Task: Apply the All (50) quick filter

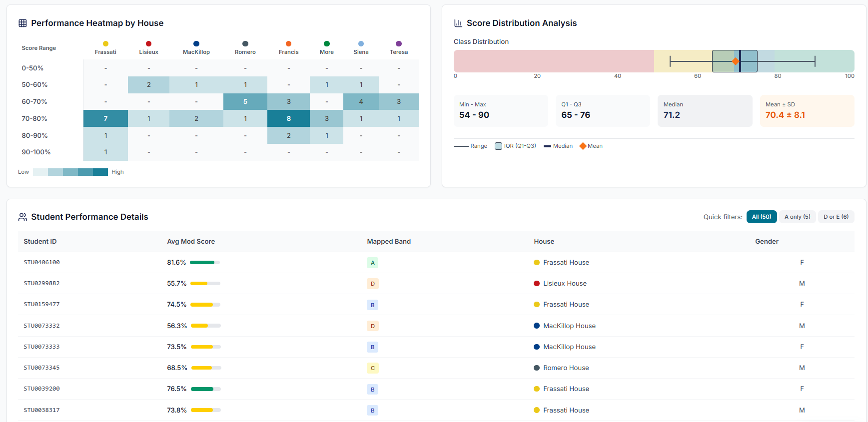Action: coord(762,217)
